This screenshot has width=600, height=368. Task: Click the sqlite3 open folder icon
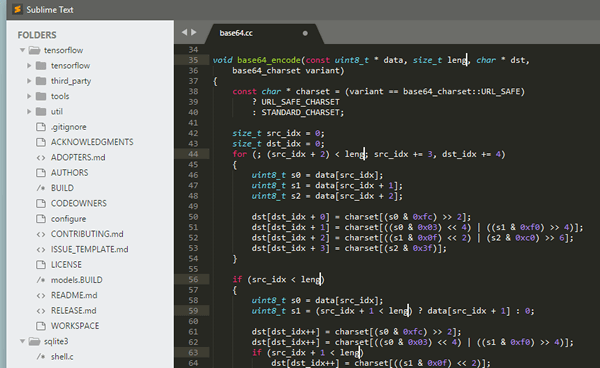pyautogui.click(x=34, y=341)
